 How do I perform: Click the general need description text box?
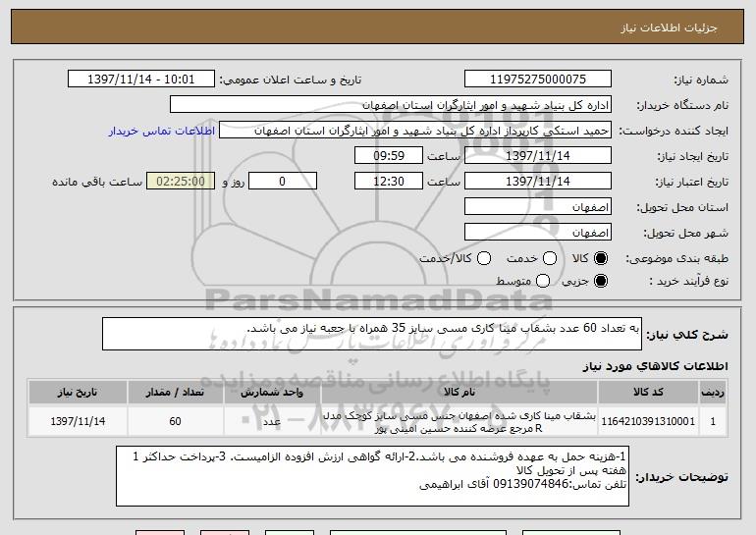pos(372,334)
